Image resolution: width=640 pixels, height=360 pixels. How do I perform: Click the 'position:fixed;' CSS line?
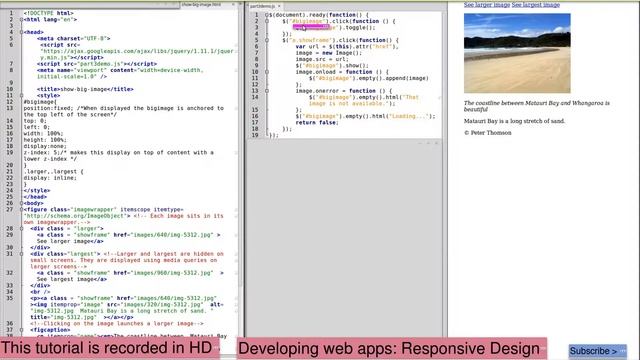click(124, 111)
